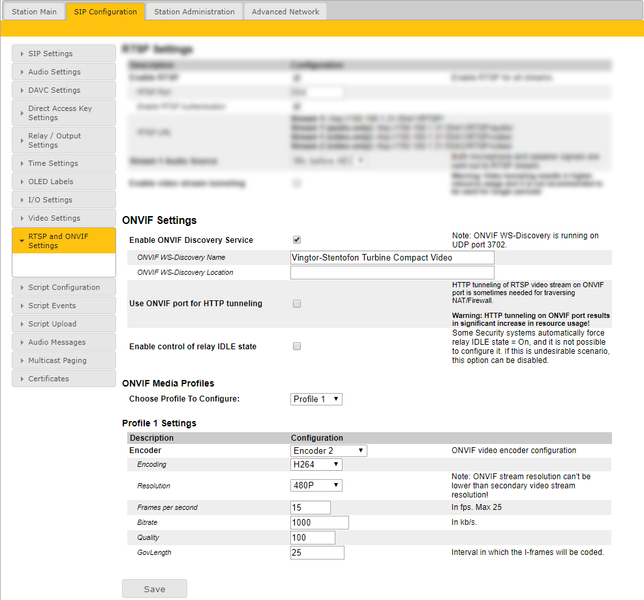This screenshot has height=600, width=644.
Task: Open the DAVC Settings sidebar section
Action: point(64,90)
